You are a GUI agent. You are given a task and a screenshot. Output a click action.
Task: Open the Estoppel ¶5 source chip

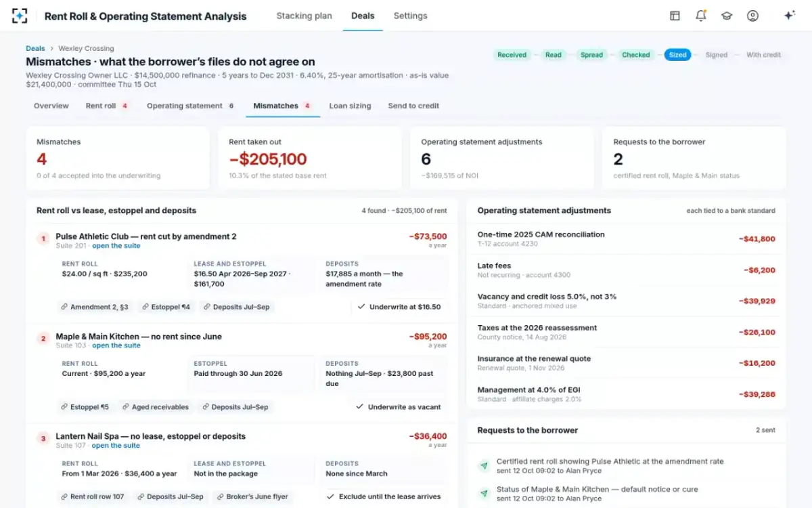coord(85,407)
